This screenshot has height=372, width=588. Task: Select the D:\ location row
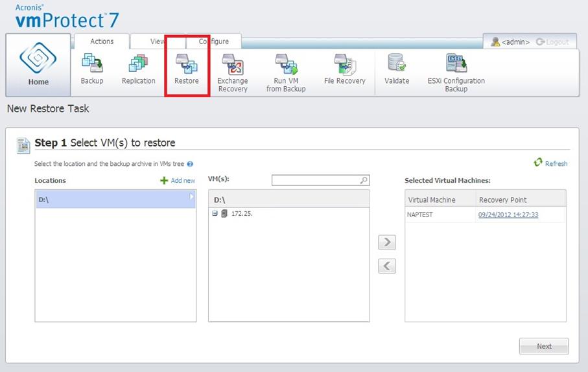pos(115,199)
